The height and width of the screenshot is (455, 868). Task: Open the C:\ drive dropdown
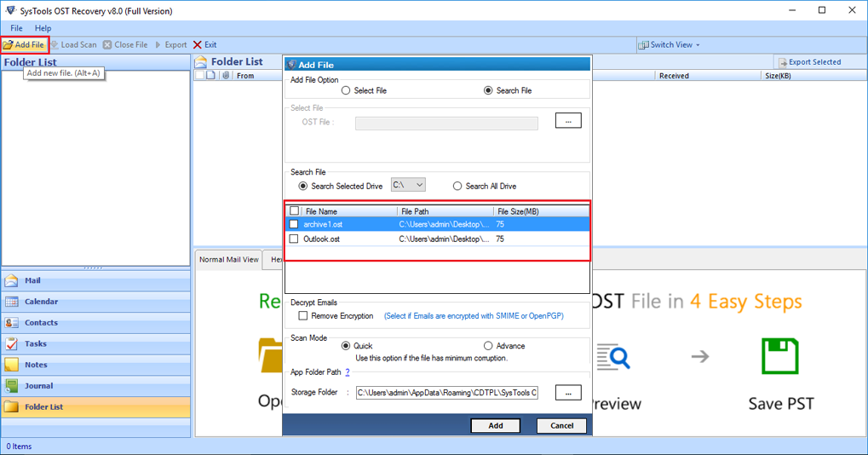(408, 185)
